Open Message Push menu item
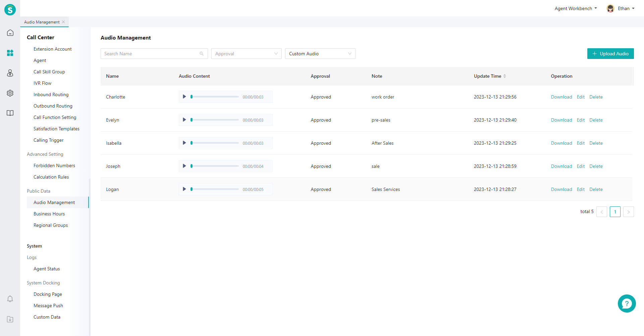The image size is (644, 336). click(48, 306)
